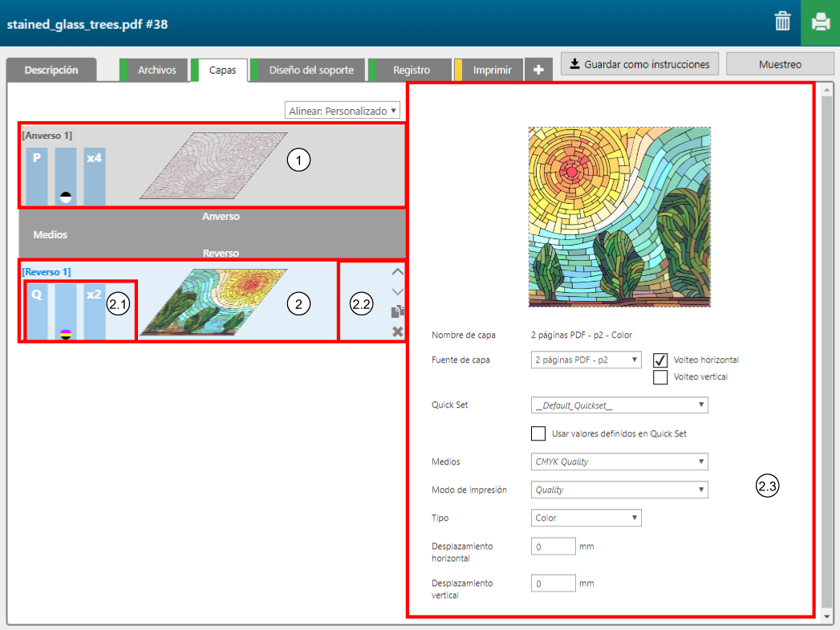Add a new tab with plus icon
Screen dimensions: 840x630
538,70
